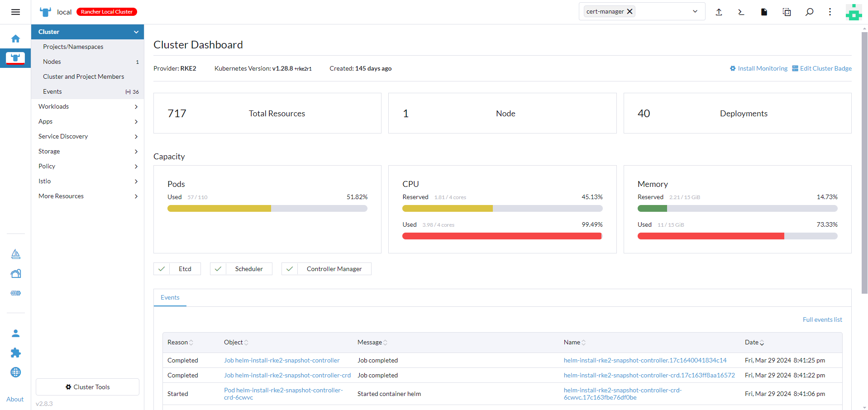Click the Cluster Tools button
The image size is (868, 410).
pyautogui.click(x=87, y=387)
